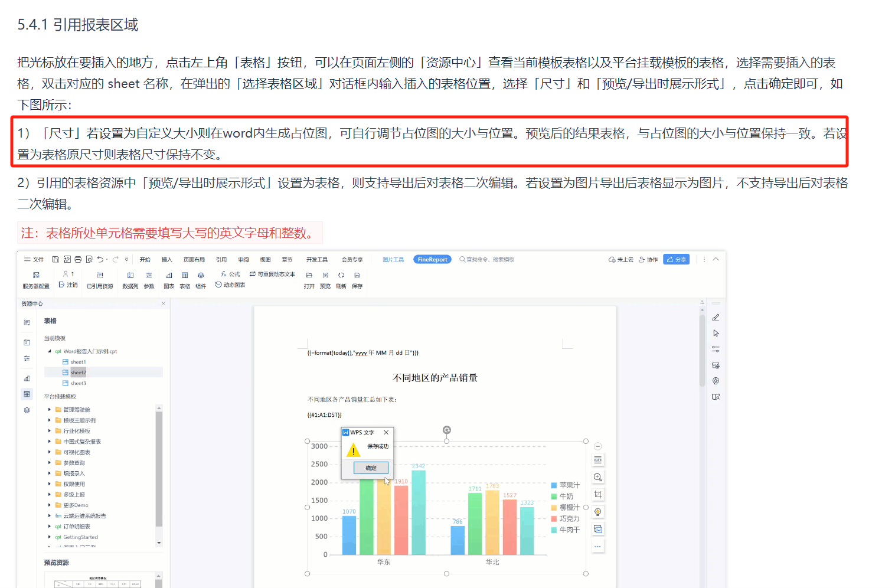This screenshot has width=895, height=588.
Task: Click the chart sidebar icon in 资源中心
Action: 27,378
